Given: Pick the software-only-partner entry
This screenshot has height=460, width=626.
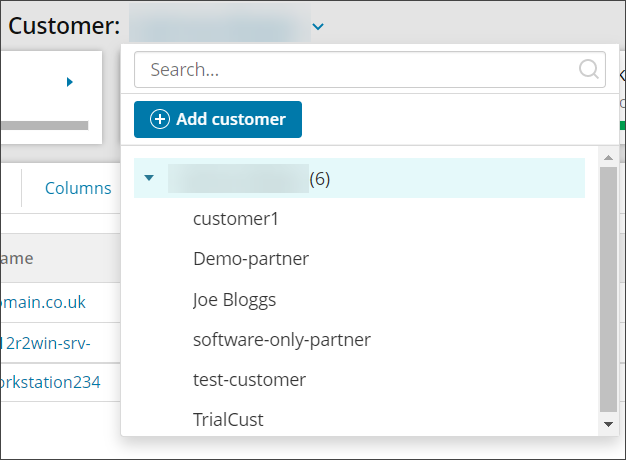Looking at the screenshot, I should [x=282, y=339].
